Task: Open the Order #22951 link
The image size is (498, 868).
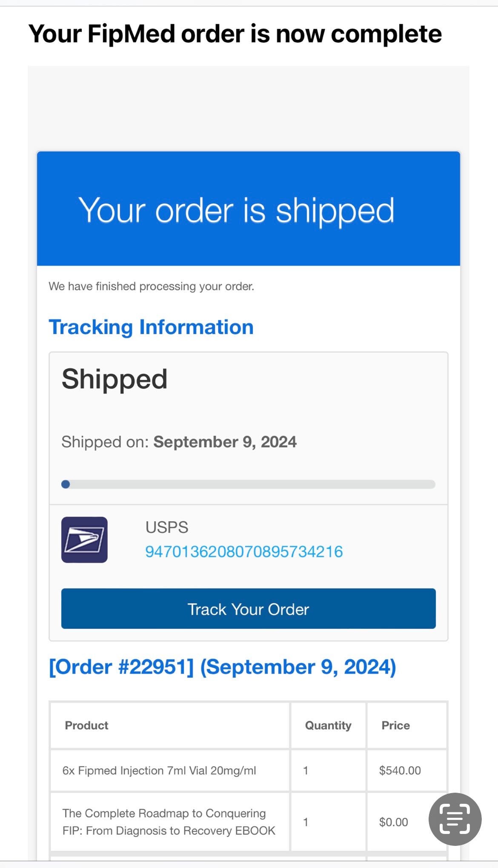Action: [x=222, y=667]
